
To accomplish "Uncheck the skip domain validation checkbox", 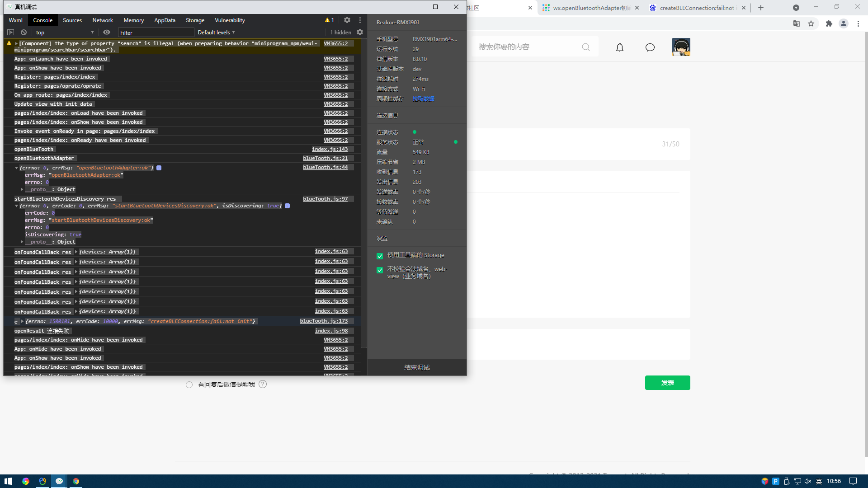I will [x=380, y=270].
